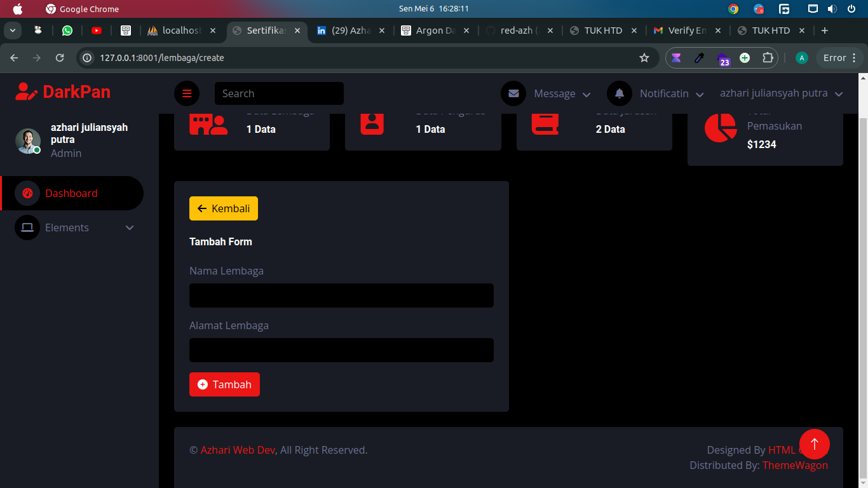
Task: Open the Dashboard menu item
Action: pos(72,193)
